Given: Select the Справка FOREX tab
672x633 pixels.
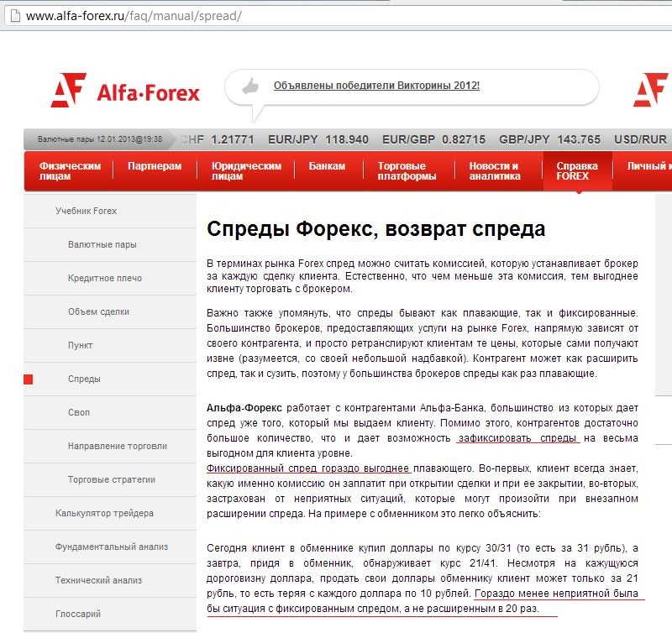Looking at the screenshot, I should point(577,171).
